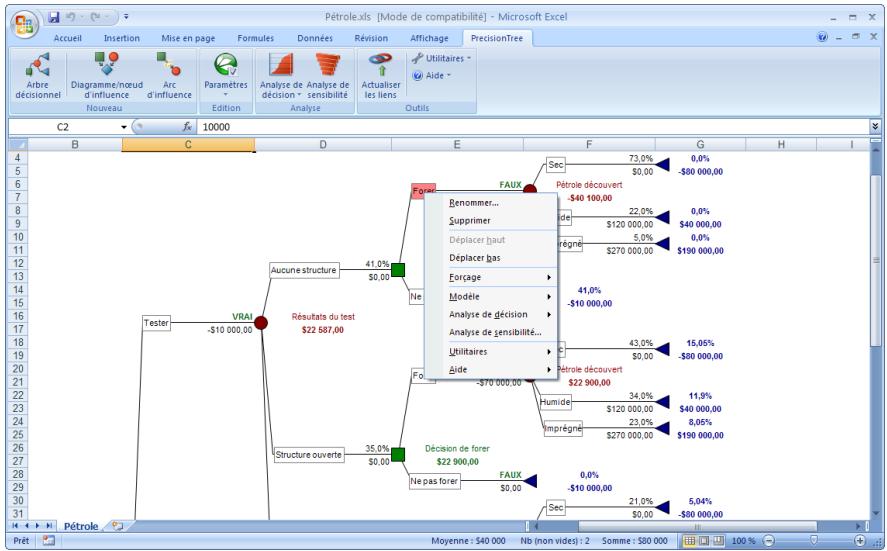Viewport: 887px width, 551px height.
Task: Click the green decision node by Aucune structure
Action: (x=398, y=270)
